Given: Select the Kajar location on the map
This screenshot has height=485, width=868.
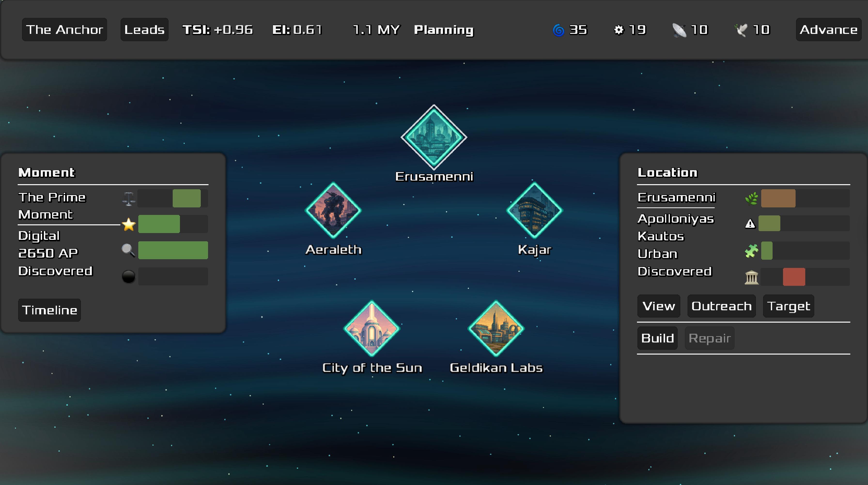Looking at the screenshot, I should (x=535, y=211).
